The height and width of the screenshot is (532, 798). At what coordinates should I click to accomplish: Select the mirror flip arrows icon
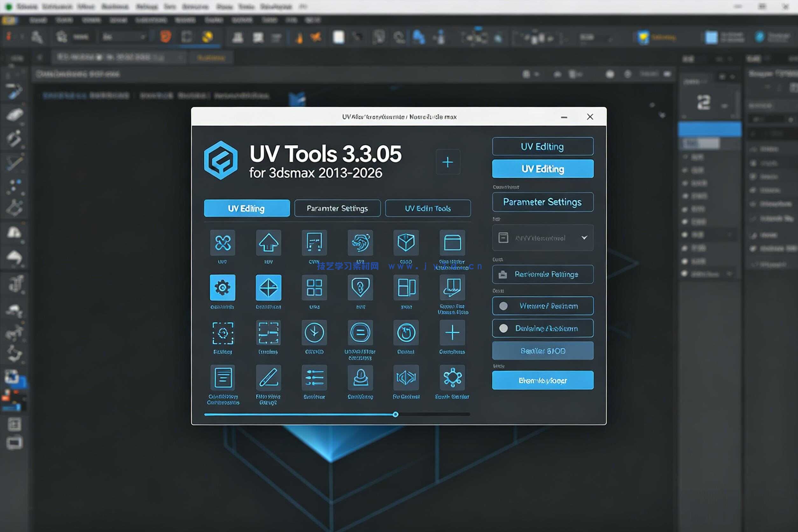coord(406,378)
